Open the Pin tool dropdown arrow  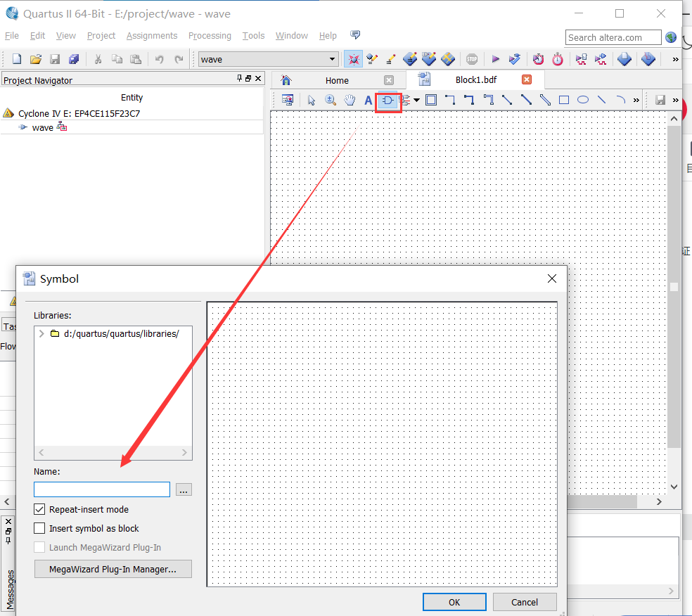[416, 100]
